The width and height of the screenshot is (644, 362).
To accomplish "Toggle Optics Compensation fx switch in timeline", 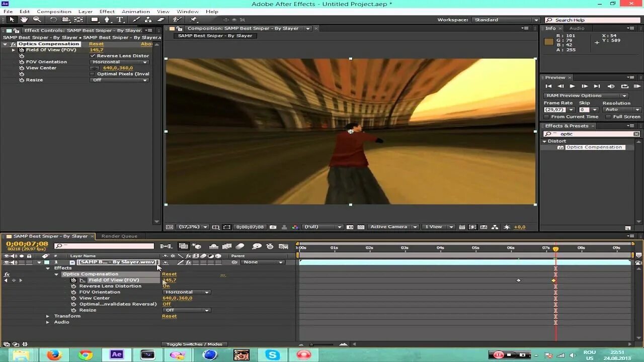I will click(7, 275).
